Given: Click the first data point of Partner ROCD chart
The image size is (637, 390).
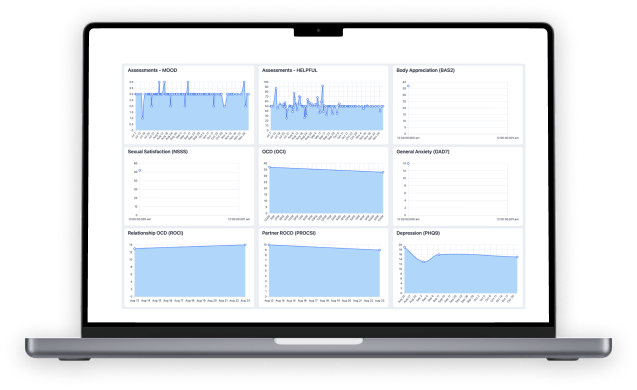Looking at the screenshot, I should tap(269, 245).
